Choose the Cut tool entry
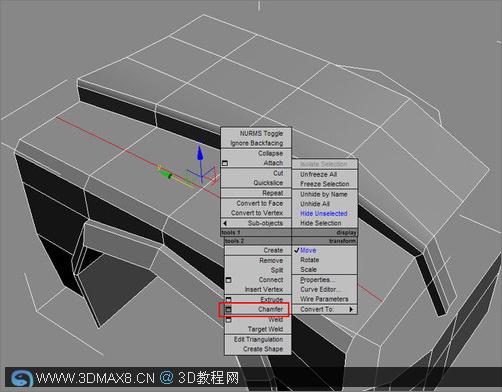The height and width of the screenshot is (392, 502). 278,173
